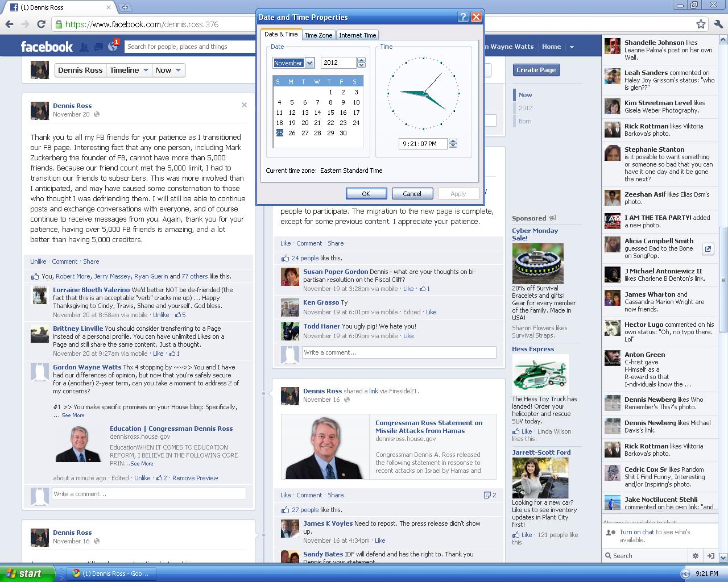
Task: Click OK in Date and Time dialog
Action: click(366, 194)
